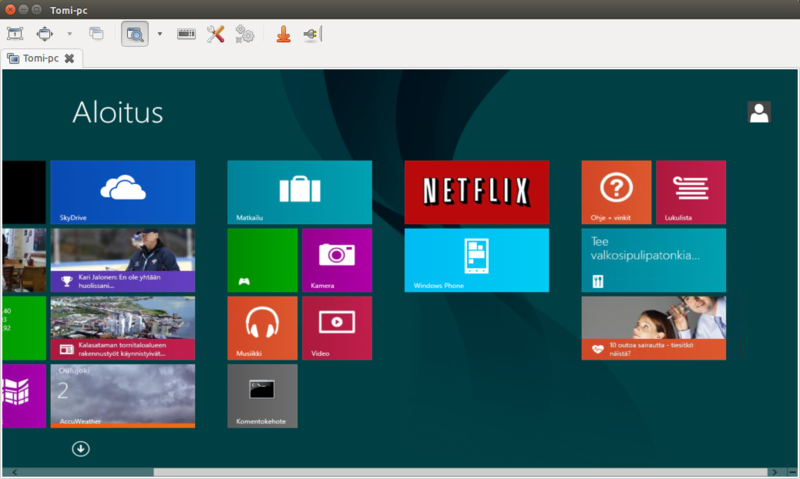Open the AccuWeather weather tile
The height and width of the screenshot is (479, 800).
click(122, 395)
